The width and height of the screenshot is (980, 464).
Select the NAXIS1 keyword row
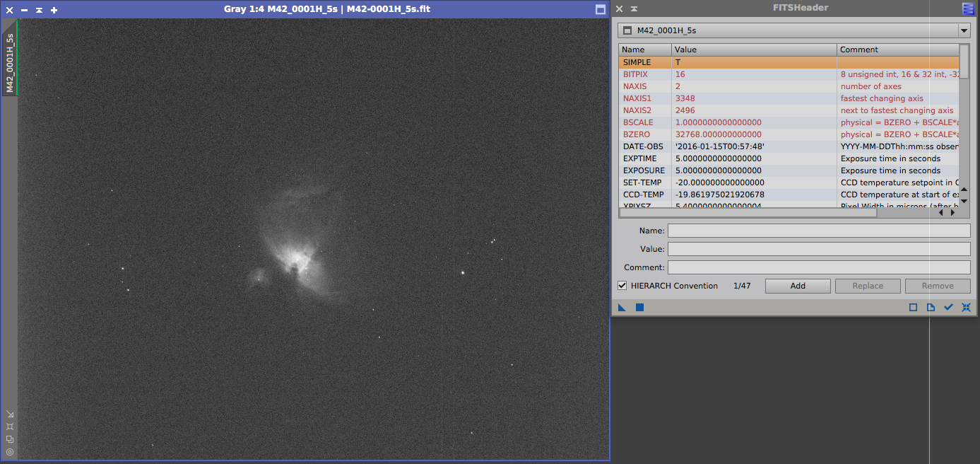coord(789,98)
